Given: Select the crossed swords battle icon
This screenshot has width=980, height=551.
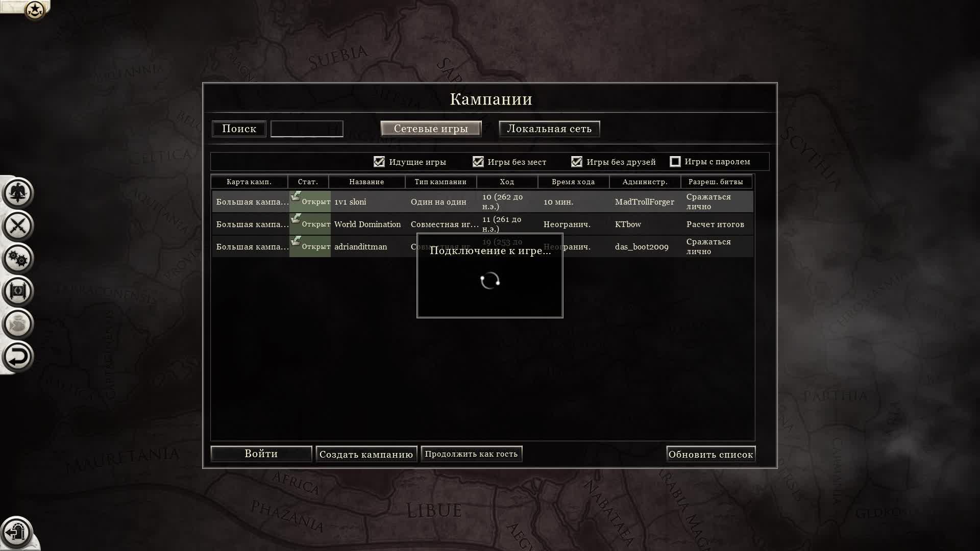Looking at the screenshot, I should click(18, 226).
